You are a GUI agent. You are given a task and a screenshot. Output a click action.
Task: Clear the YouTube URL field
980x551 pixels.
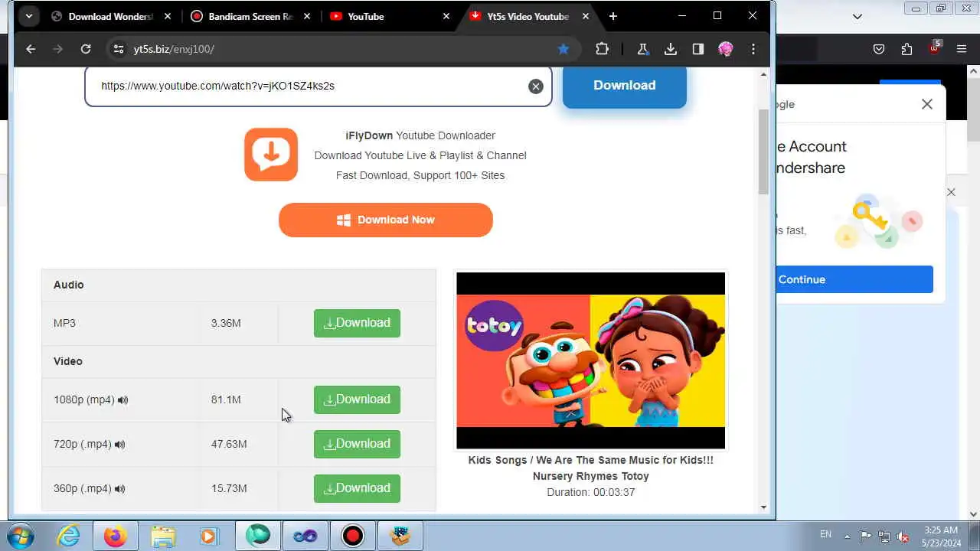[536, 86]
